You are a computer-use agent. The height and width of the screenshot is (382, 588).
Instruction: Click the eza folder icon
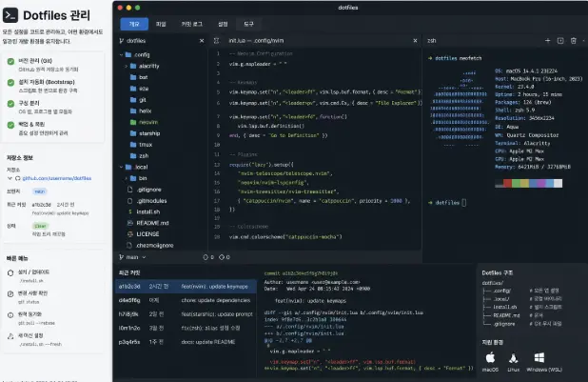pyautogui.click(x=133, y=89)
